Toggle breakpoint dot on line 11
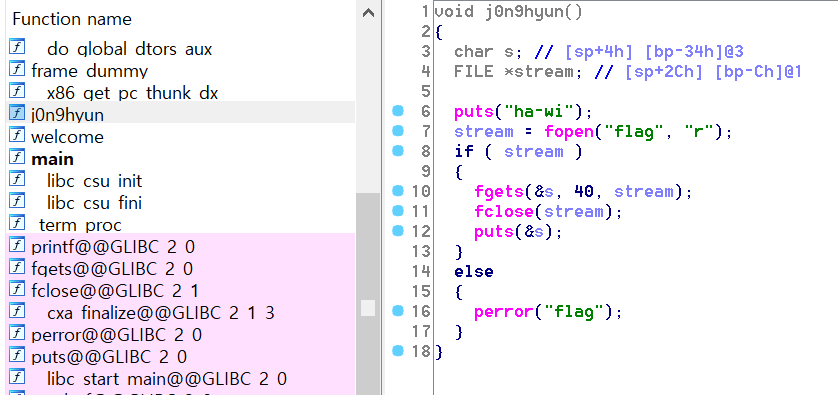The image size is (838, 395). point(398,211)
